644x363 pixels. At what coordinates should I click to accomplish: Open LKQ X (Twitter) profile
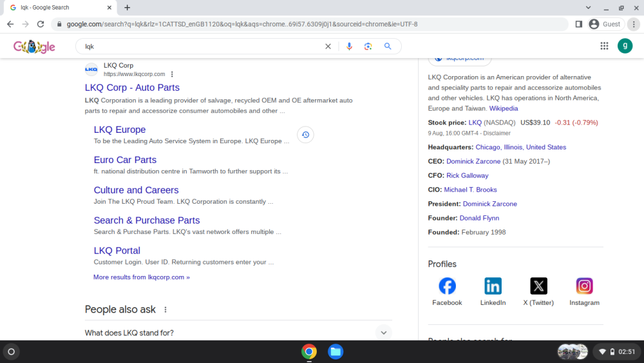click(x=538, y=291)
